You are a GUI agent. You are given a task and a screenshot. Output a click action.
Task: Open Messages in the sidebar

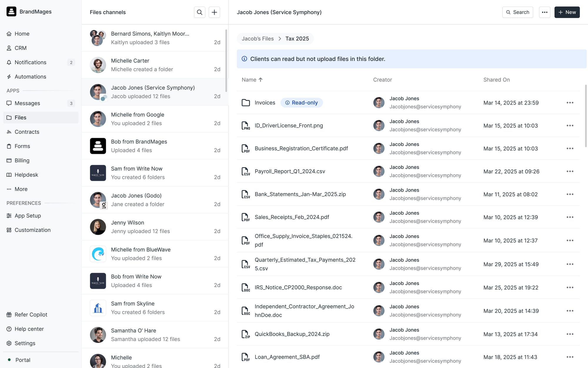[27, 103]
